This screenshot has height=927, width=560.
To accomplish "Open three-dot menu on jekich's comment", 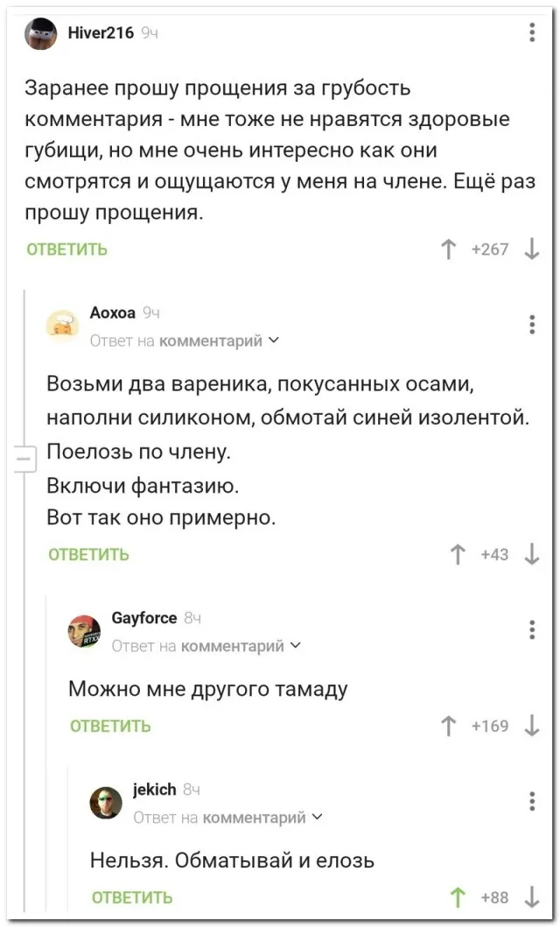I will (x=533, y=801).
